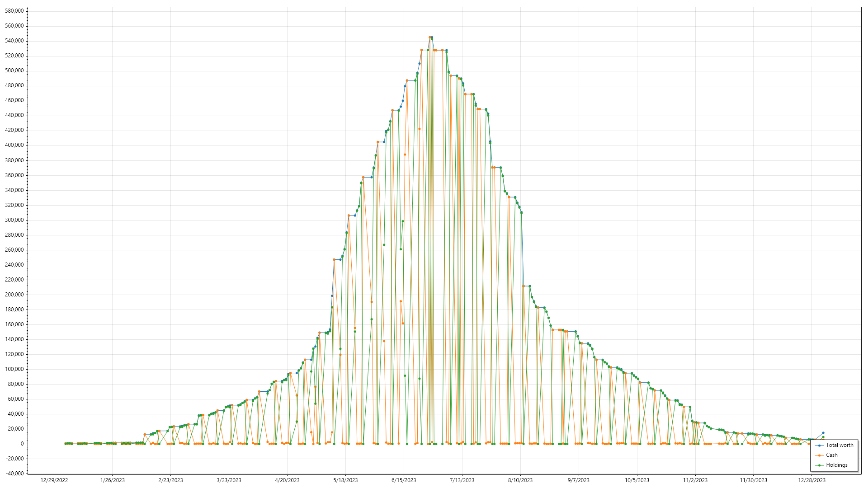Click the Holdings legend label
868x488 pixels.
[836, 465]
